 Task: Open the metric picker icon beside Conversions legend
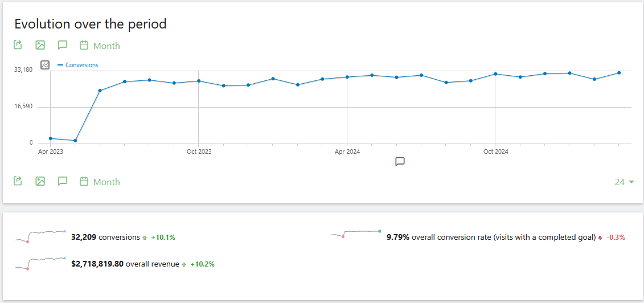click(x=46, y=65)
